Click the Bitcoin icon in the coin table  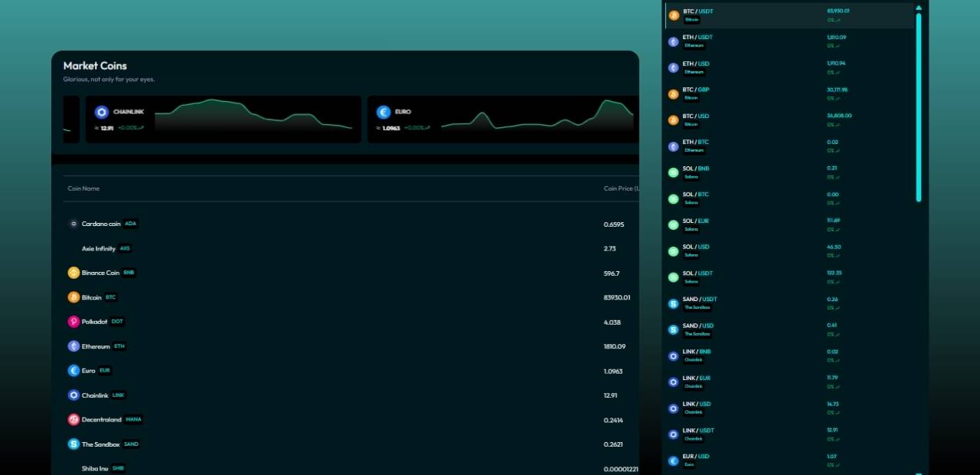(x=73, y=297)
